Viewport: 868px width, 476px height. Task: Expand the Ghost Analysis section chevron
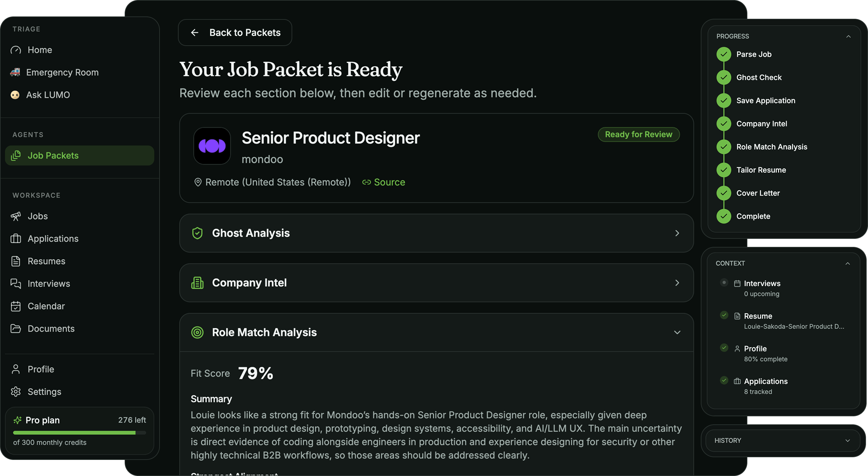pyautogui.click(x=677, y=233)
